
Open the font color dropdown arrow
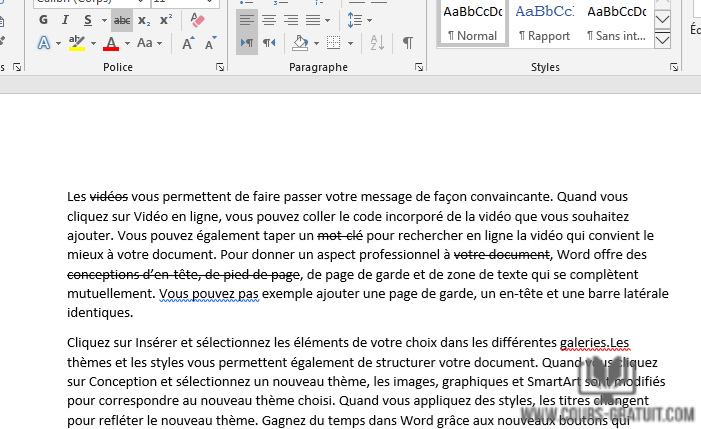(126, 43)
